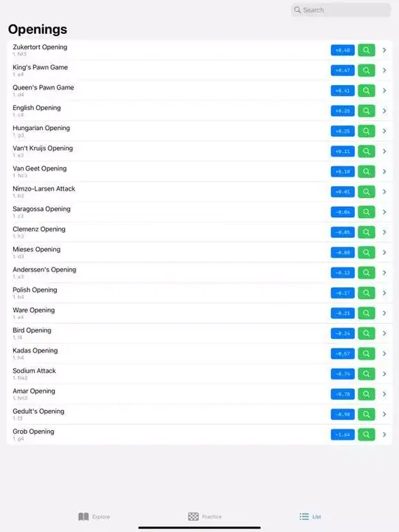Expand the Kadas Opening row chevron
The width and height of the screenshot is (399, 532).
pos(384,353)
